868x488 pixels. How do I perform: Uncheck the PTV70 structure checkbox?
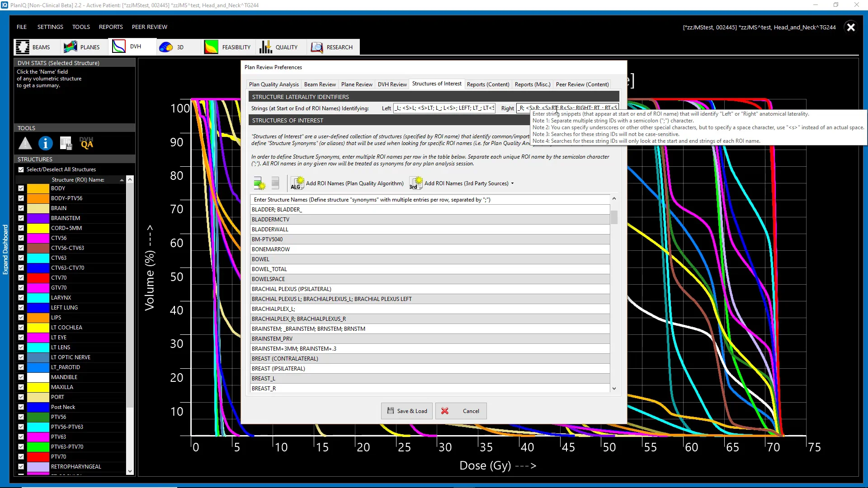click(21, 457)
